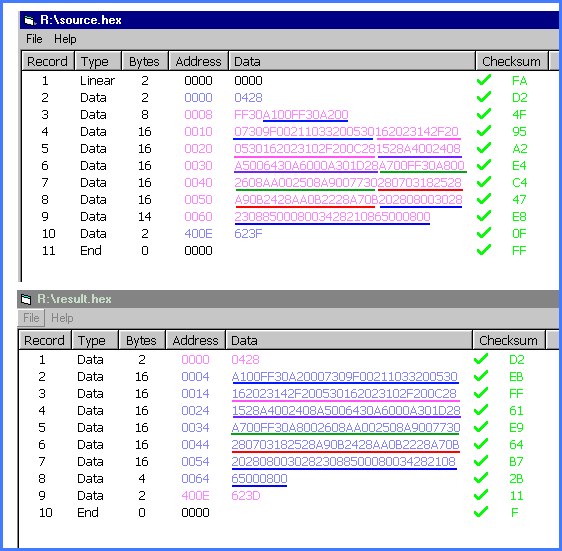Open Help menu in result.hex window
This screenshot has height=551, width=562.
[x=62, y=318]
